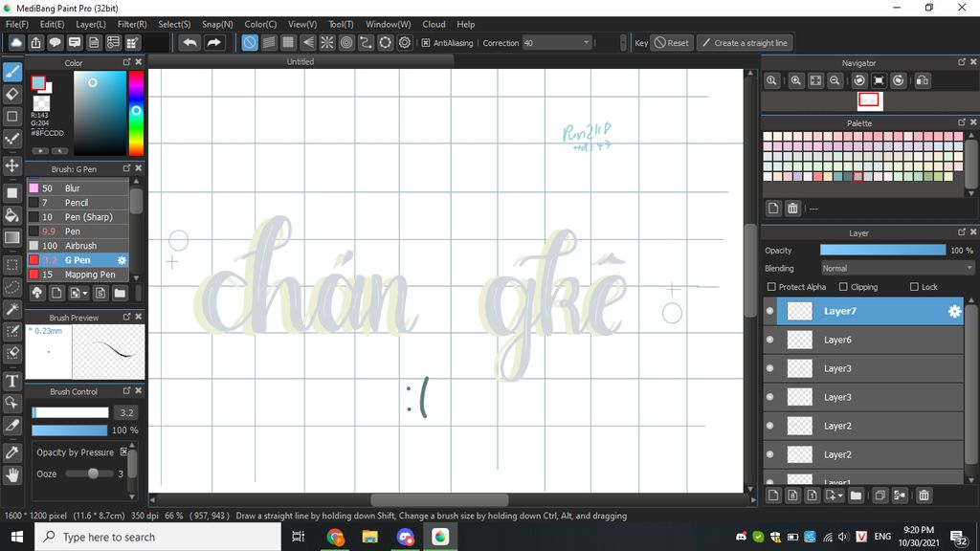This screenshot has height=551, width=980.
Task: Toggle the Opacity by Pressure checkbox
Action: pos(123,452)
